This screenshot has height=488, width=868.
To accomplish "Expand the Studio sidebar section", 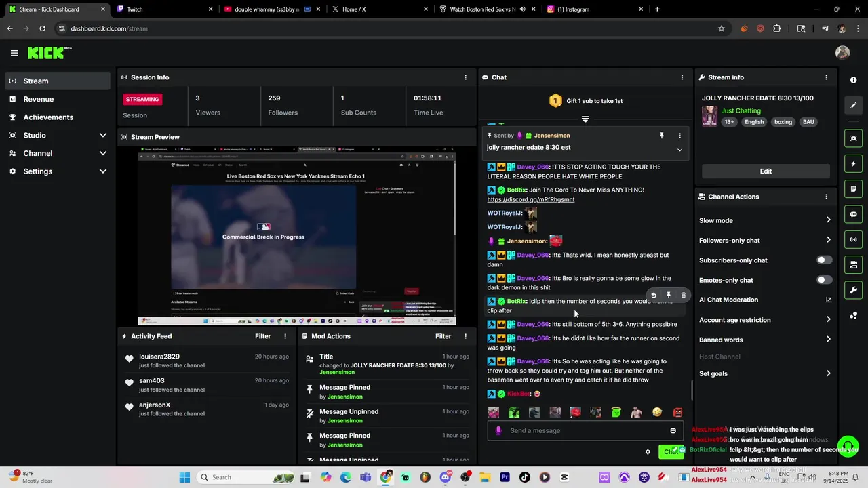I will [x=103, y=135].
